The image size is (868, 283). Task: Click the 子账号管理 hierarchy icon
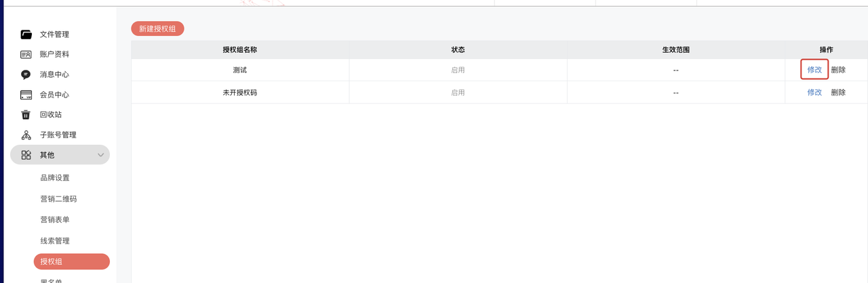pos(26,135)
